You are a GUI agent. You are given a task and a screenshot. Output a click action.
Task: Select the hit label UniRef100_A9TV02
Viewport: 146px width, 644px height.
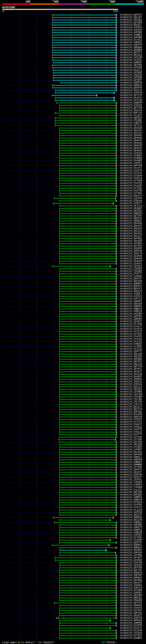click(x=131, y=603)
